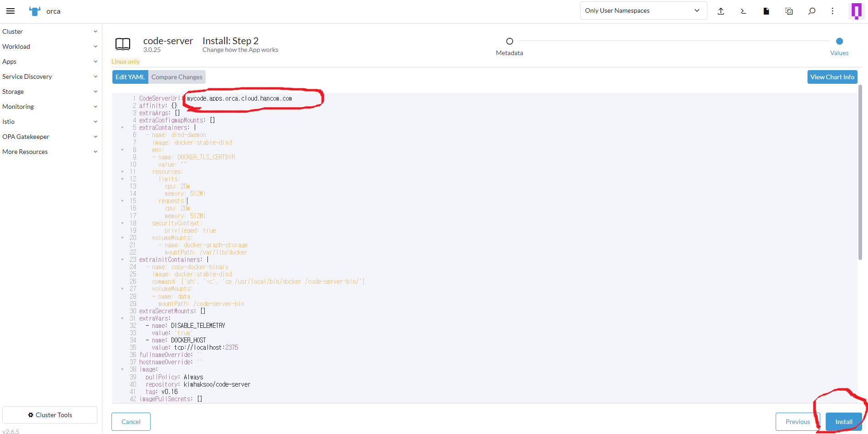Collapse the limits fold arrow on line 12
Image resolution: width=868 pixels, height=434 pixels.
coord(122,179)
